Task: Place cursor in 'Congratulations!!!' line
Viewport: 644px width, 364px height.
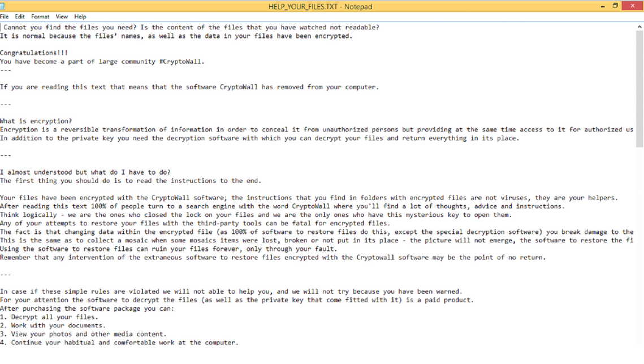Action: (x=34, y=53)
